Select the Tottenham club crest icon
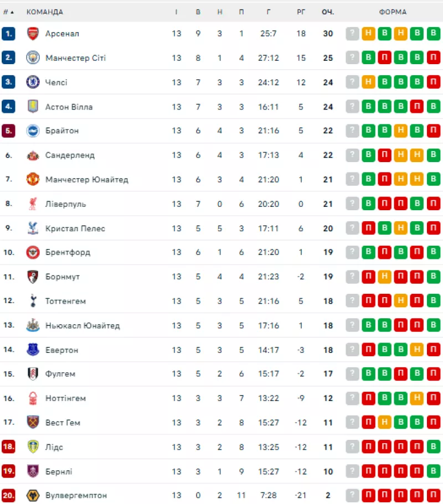The width and height of the screenshot is (443, 504). coord(33,301)
